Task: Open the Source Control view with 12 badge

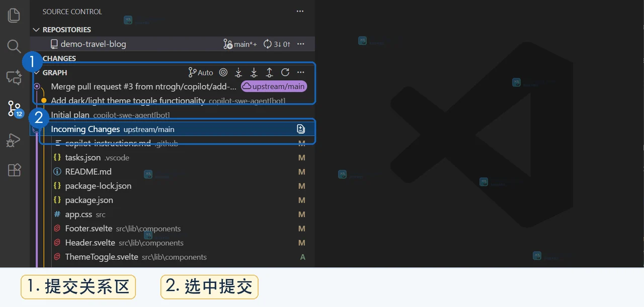Action: [15, 109]
